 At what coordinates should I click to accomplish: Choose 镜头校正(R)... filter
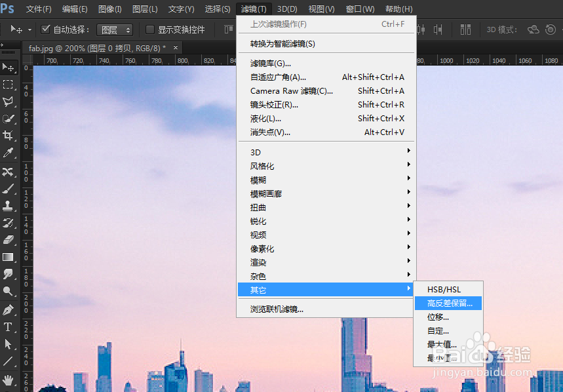pyautogui.click(x=326, y=105)
